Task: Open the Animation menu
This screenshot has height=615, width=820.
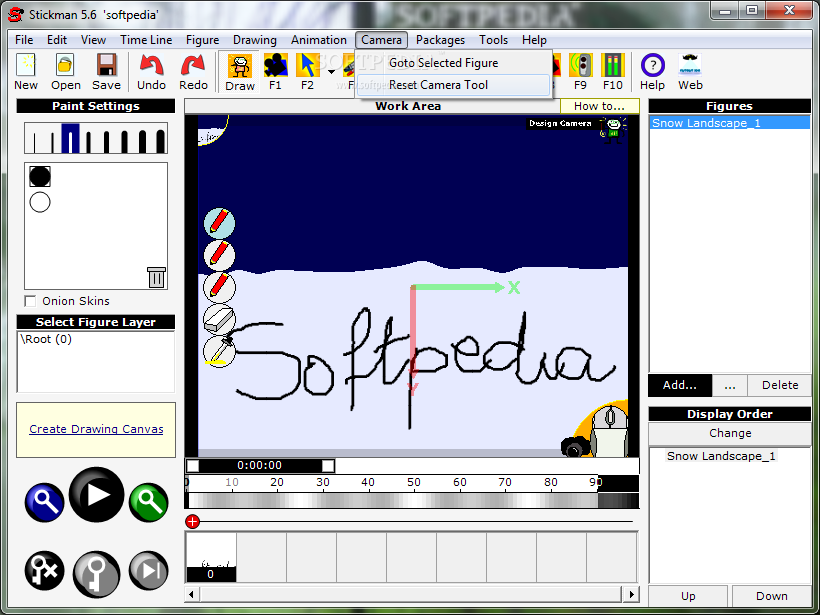Action: coord(318,40)
